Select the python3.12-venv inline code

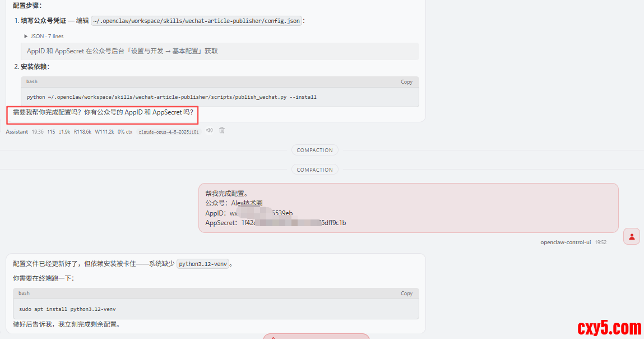tap(203, 264)
